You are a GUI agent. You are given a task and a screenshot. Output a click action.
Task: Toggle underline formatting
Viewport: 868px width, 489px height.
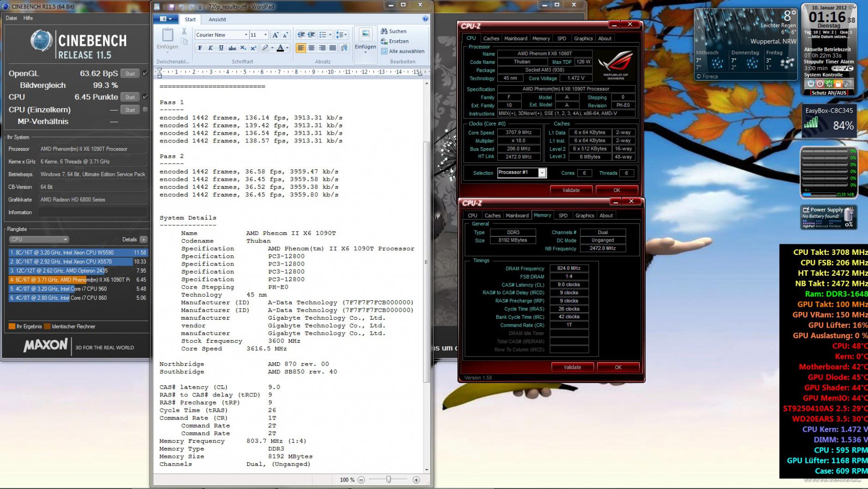click(x=221, y=48)
